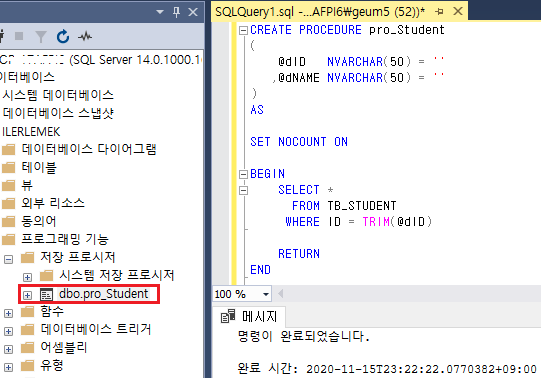
Task: Click the 뷰 folder icon
Action: tap(8, 186)
